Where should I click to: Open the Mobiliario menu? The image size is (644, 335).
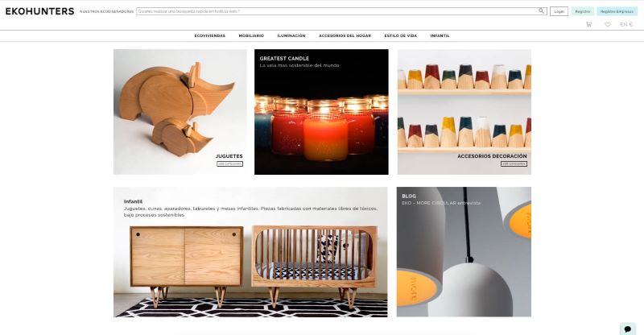pos(251,35)
